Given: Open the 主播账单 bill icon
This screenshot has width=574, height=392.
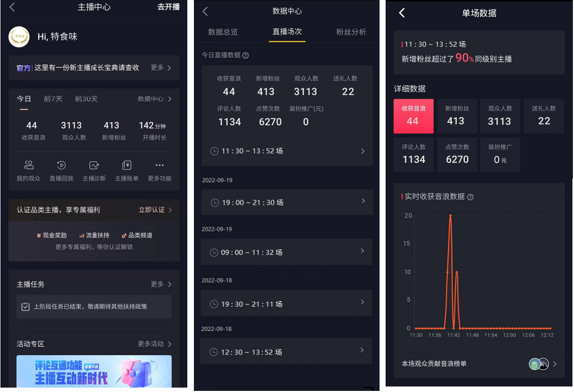Looking at the screenshot, I should click(x=127, y=165).
